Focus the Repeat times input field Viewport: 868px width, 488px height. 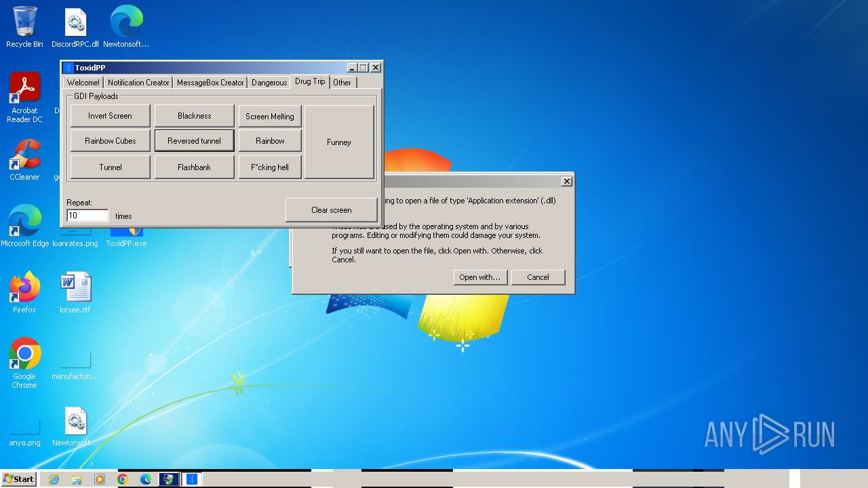click(x=87, y=216)
